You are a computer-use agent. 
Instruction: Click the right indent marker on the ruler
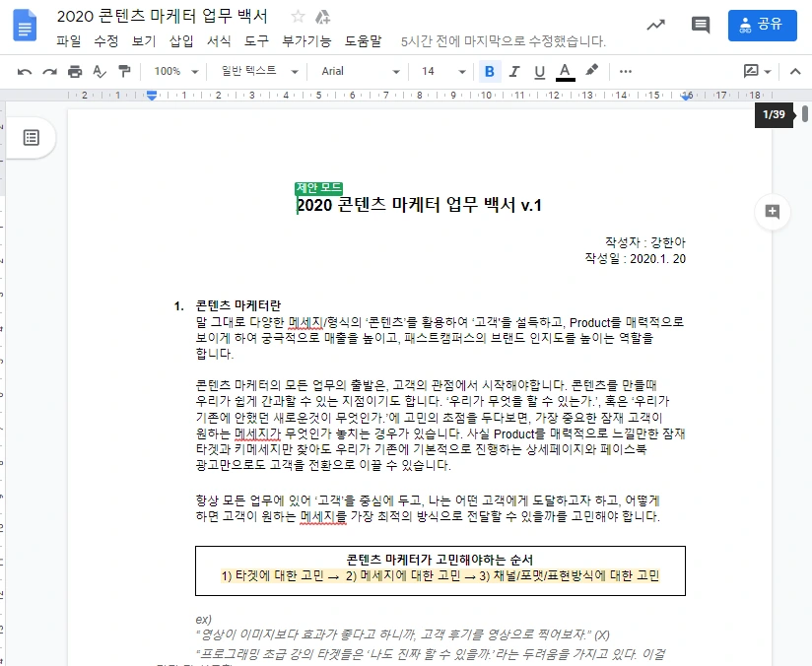[x=687, y=96]
